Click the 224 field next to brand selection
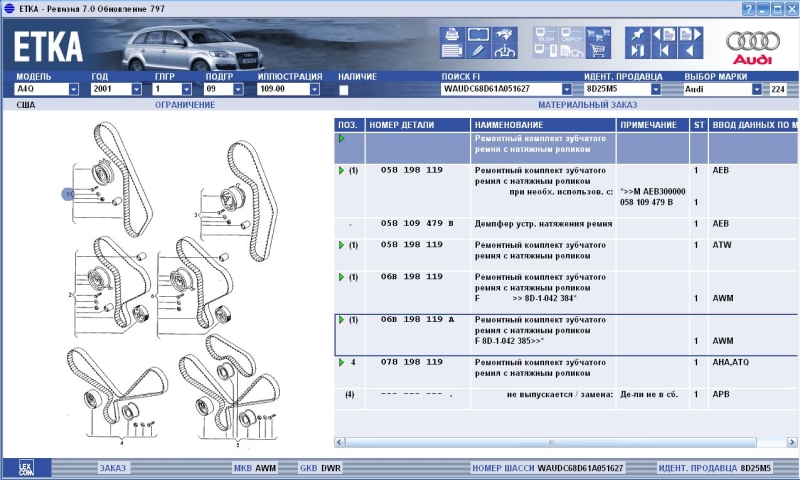Screen dimensions: 800x480 point(778,89)
